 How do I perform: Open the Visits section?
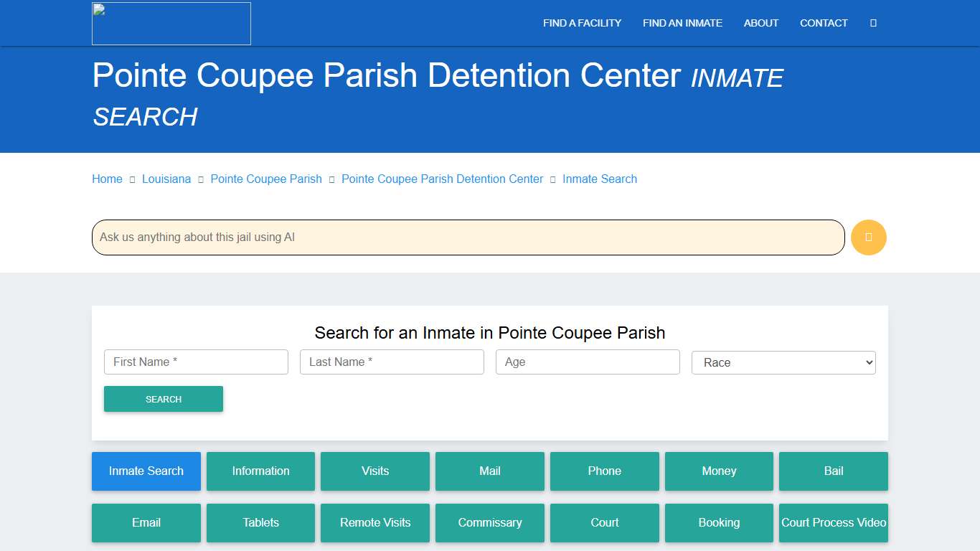tap(374, 471)
